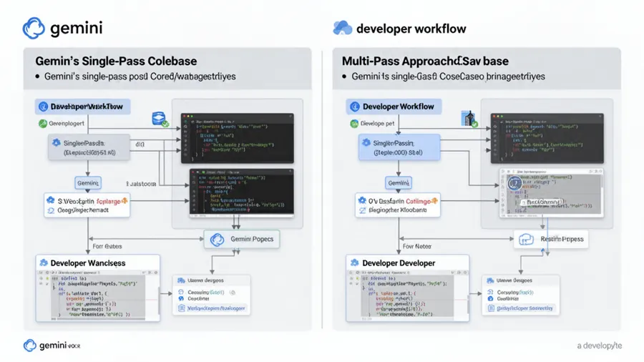This screenshot has width=644, height=362.
Task: Click the icon before 'Coogvigeohenadt'
Action: pos(51,210)
